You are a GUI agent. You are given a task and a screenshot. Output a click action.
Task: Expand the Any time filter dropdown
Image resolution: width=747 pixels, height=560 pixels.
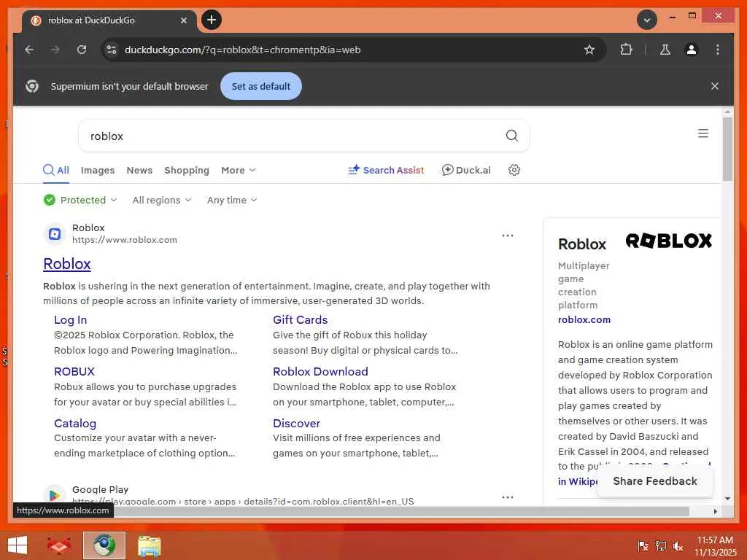232,200
